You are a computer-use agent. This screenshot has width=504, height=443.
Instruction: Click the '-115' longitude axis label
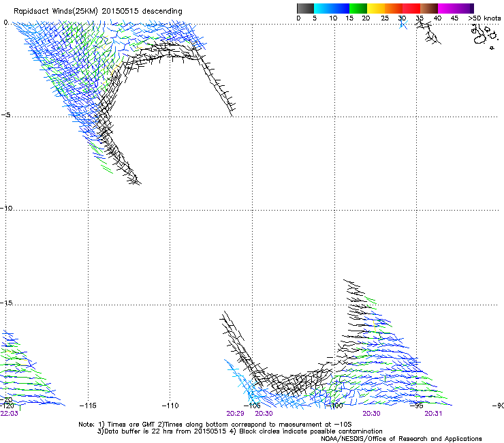88,406
